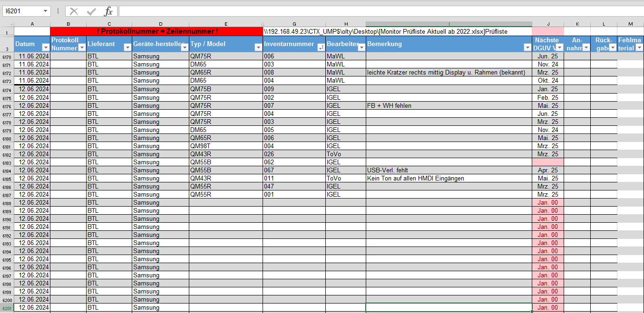Open the Geräte-hersteller filter dropdown
644x313 pixels.
click(184, 47)
